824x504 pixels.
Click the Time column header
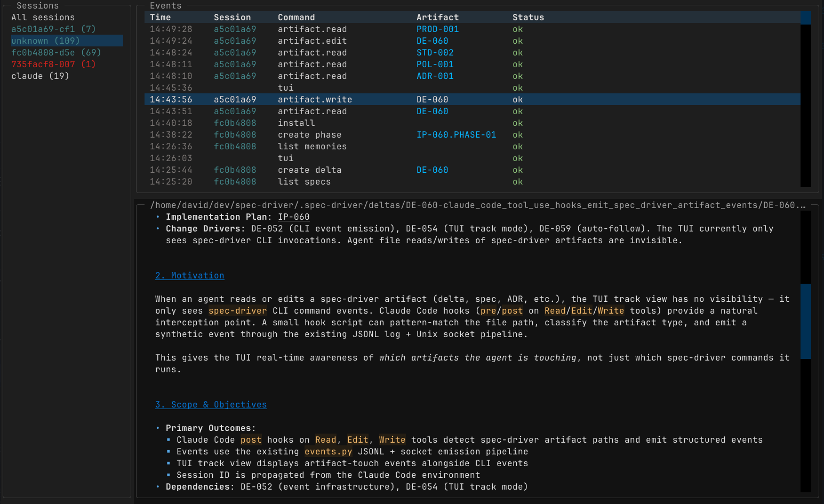(x=160, y=18)
